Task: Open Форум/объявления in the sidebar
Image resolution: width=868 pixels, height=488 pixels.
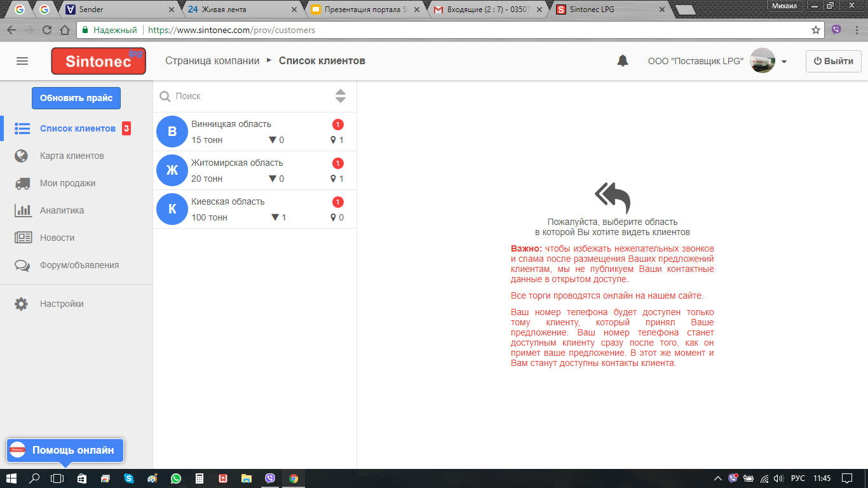Action: 79,265
